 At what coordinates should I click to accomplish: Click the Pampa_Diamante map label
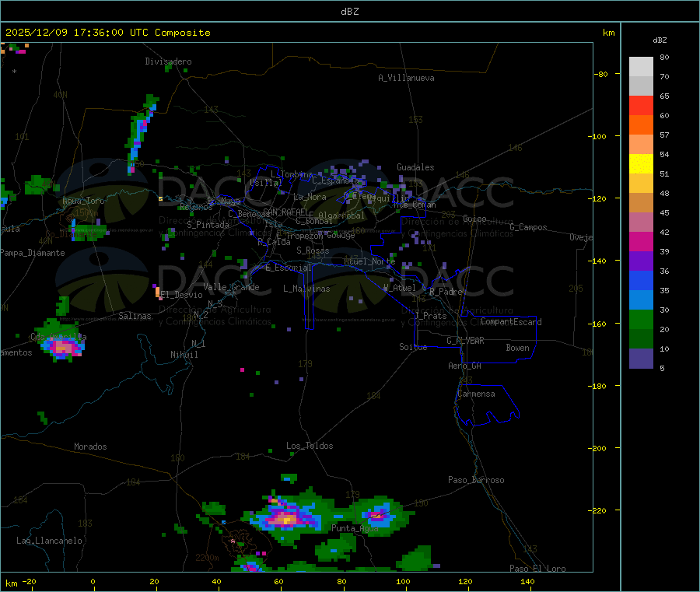[x=32, y=253]
